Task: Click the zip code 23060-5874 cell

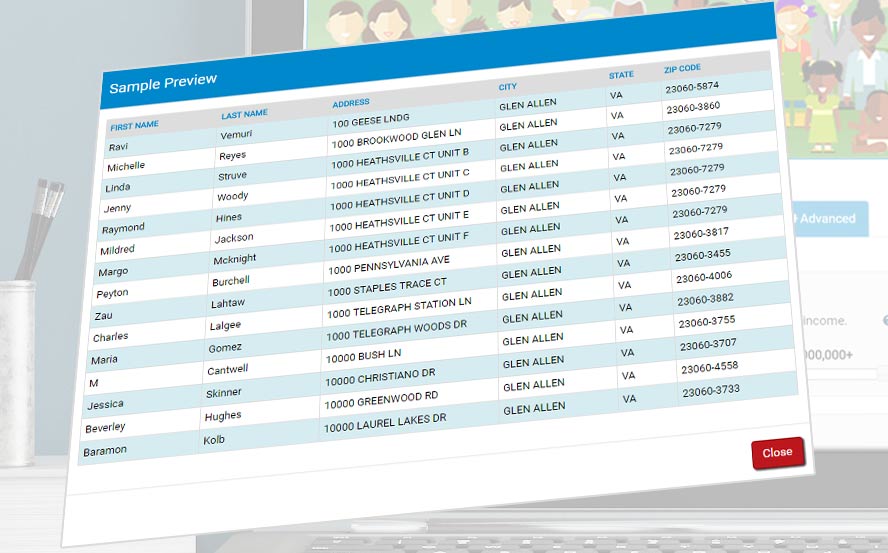Action: click(692, 87)
